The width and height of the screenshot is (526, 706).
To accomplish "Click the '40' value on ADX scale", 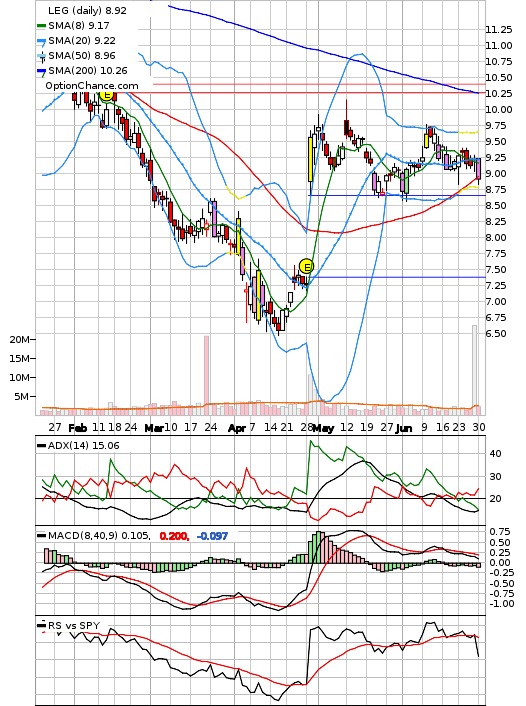I will coord(495,453).
